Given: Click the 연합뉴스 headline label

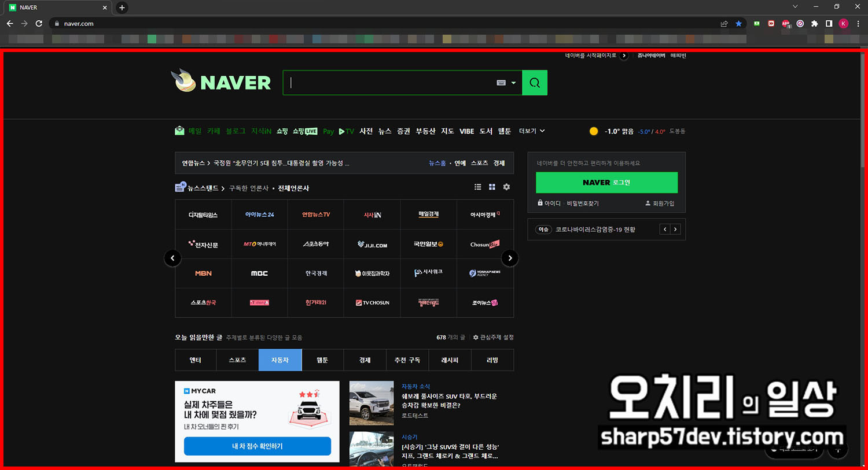Looking at the screenshot, I should 193,163.
